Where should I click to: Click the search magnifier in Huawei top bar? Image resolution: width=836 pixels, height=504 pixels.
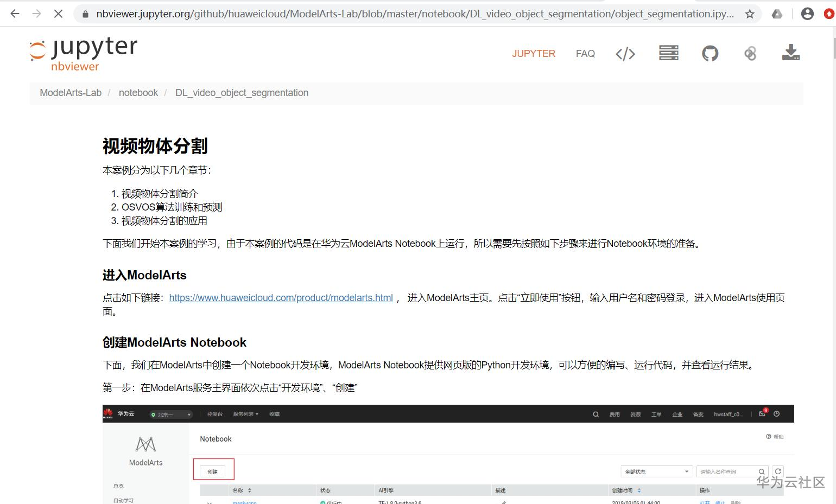[596, 414]
